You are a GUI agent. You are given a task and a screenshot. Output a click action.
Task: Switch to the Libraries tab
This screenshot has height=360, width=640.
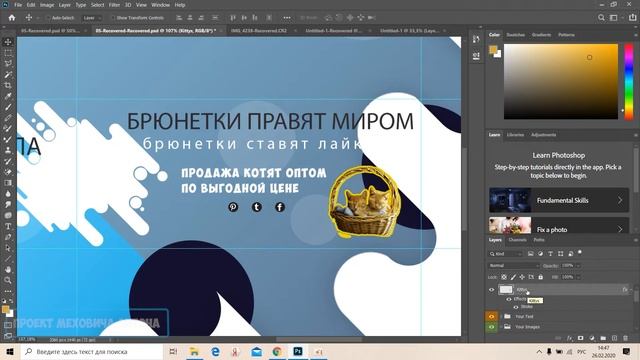point(515,135)
